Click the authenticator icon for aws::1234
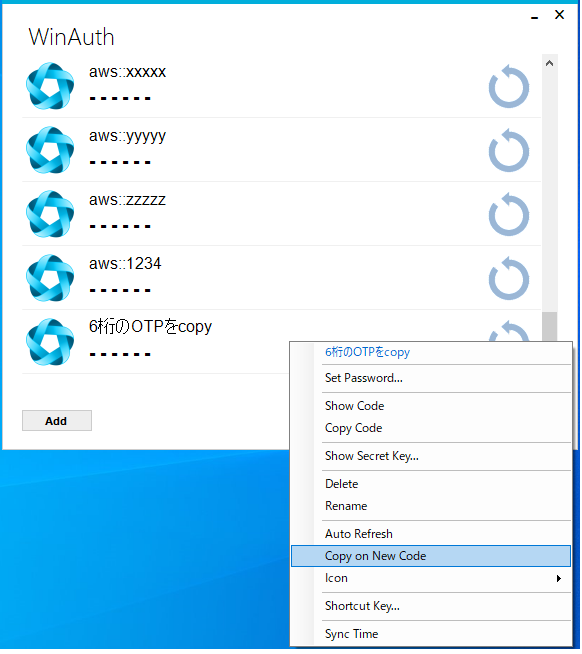The image size is (582, 654). point(50,278)
